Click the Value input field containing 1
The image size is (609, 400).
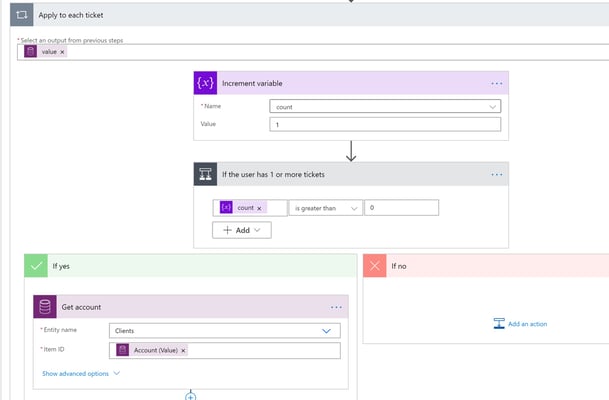point(385,124)
